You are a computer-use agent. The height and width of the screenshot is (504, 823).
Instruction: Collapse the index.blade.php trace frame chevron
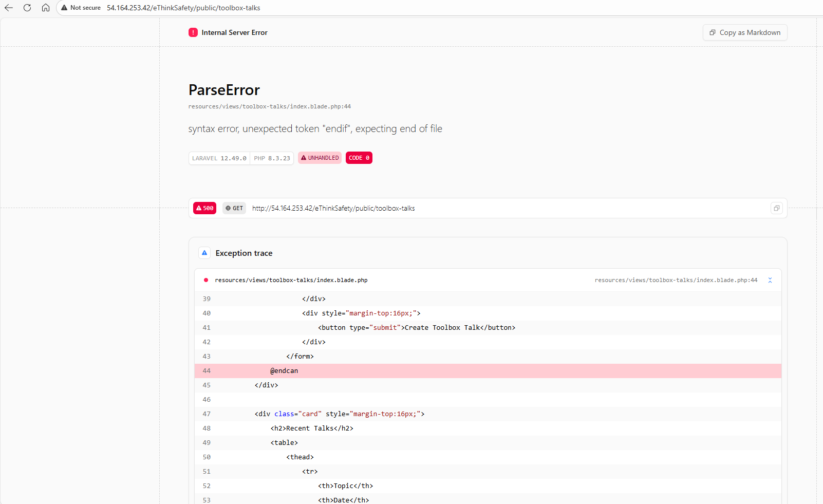point(770,280)
